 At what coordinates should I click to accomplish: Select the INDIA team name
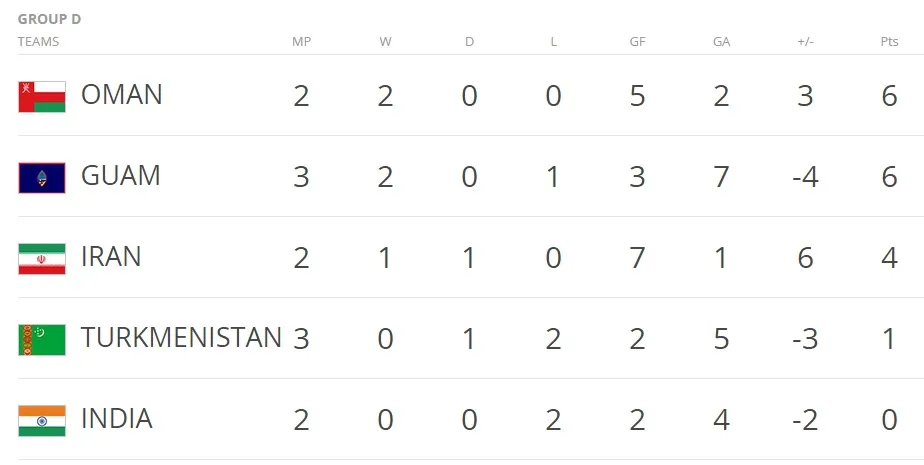pyautogui.click(x=117, y=420)
